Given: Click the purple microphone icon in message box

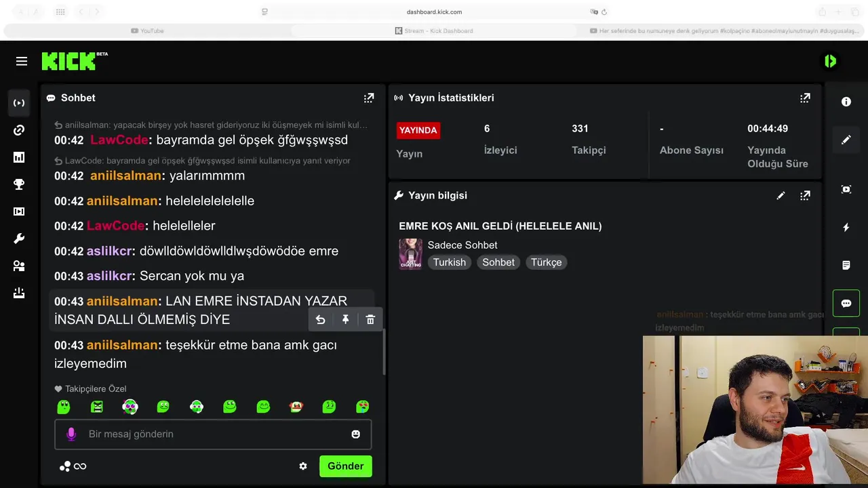Looking at the screenshot, I should click(71, 434).
